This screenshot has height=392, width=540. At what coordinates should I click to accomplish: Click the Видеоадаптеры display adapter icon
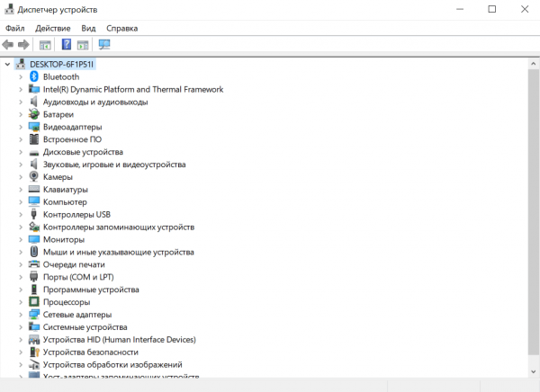pos(34,127)
